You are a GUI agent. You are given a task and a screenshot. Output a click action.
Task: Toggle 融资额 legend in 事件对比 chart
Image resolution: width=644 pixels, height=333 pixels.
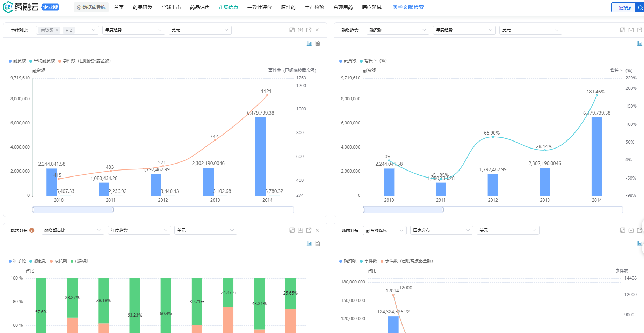coord(17,61)
